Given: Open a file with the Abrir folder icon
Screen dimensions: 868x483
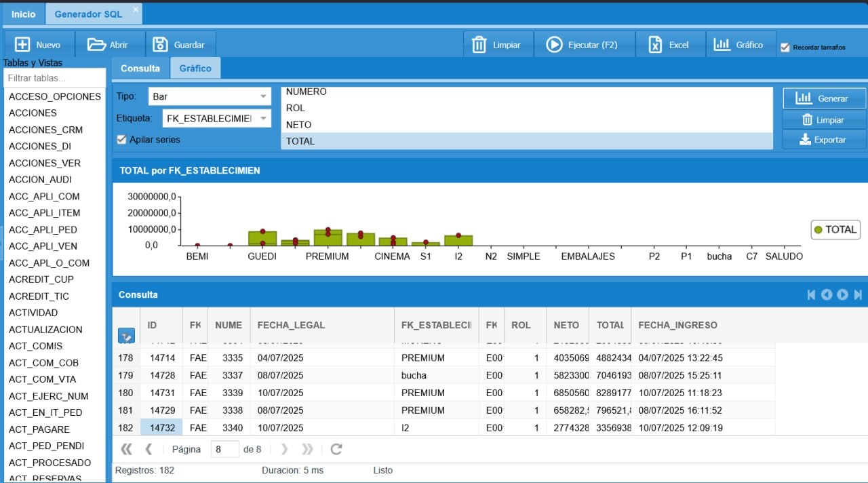Looking at the screenshot, I should tap(96, 45).
